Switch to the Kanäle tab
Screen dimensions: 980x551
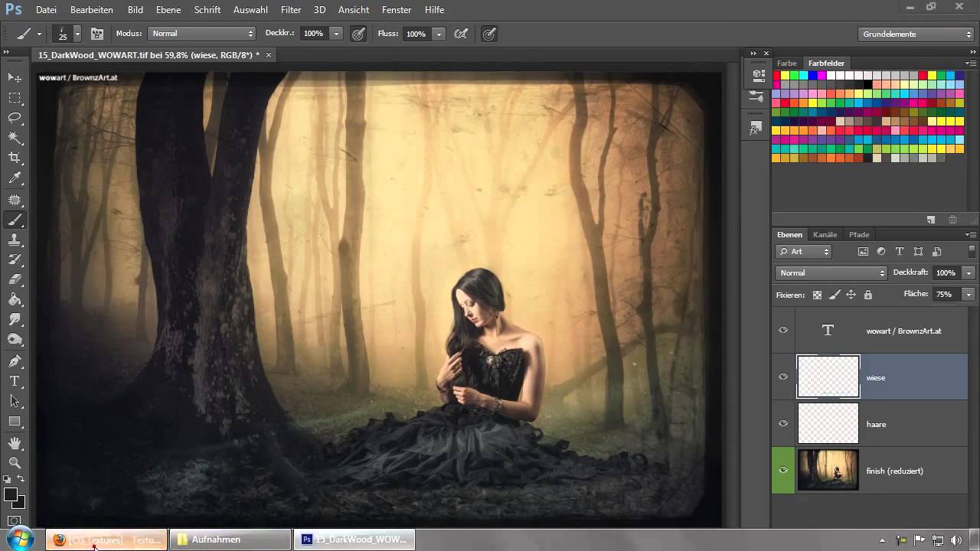(825, 234)
